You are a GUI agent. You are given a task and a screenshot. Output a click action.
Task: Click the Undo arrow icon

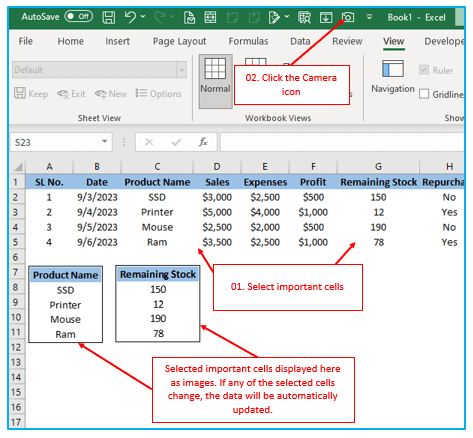(x=130, y=17)
